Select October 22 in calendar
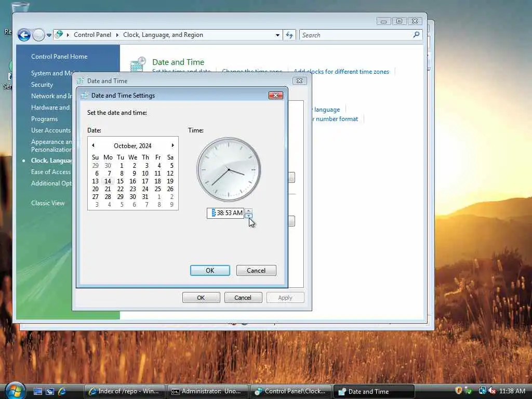This screenshot has width=532, height=399. [x=121, y=189]
